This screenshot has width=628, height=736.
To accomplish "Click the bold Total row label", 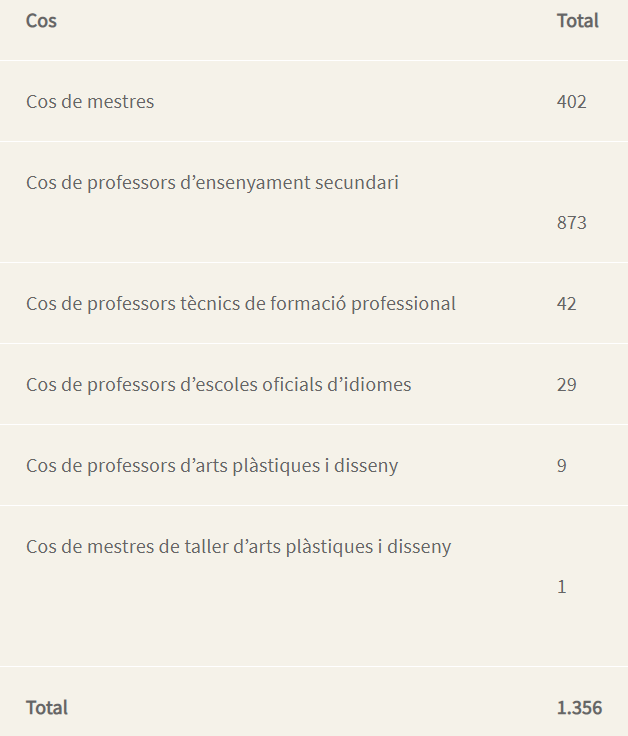I will pyautogui.click(x=46, y=707).
